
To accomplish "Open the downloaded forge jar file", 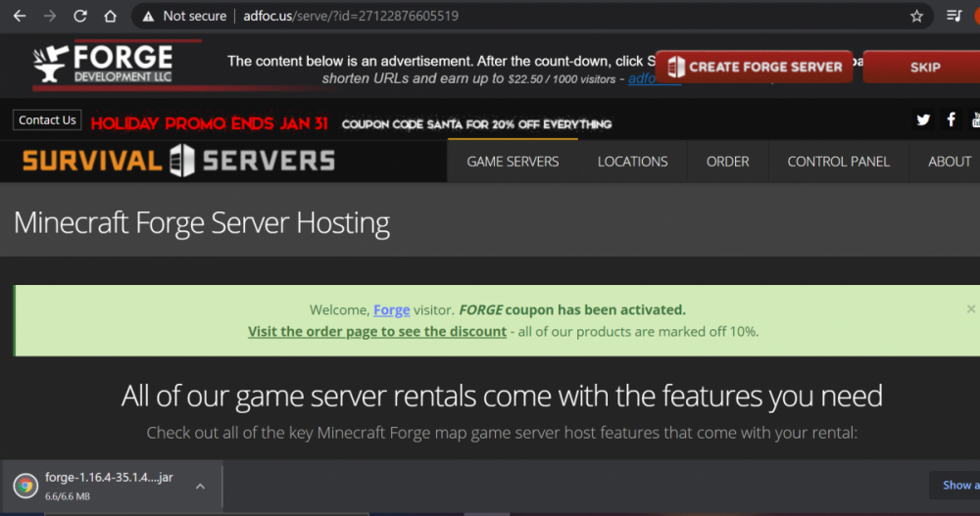I will (109, 486).
